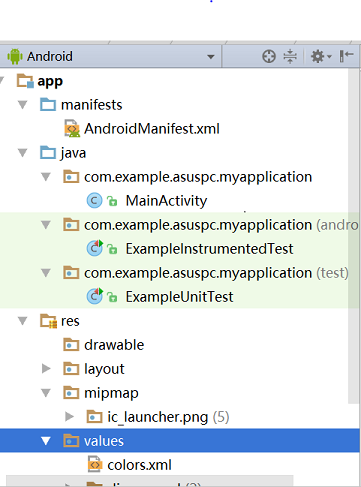The image size is (361, 487).
Task: Collapse the (test) package arrow
Action: pos(46,273)
